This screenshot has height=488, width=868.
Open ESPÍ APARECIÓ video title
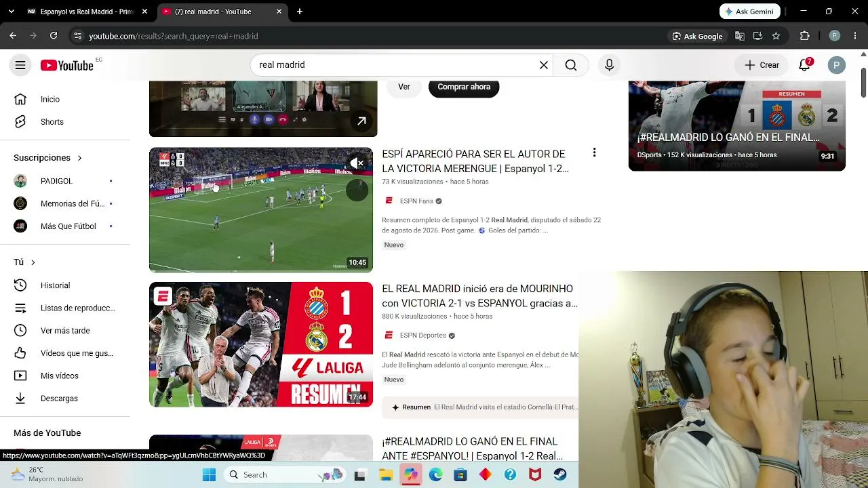tap(475, 161)
